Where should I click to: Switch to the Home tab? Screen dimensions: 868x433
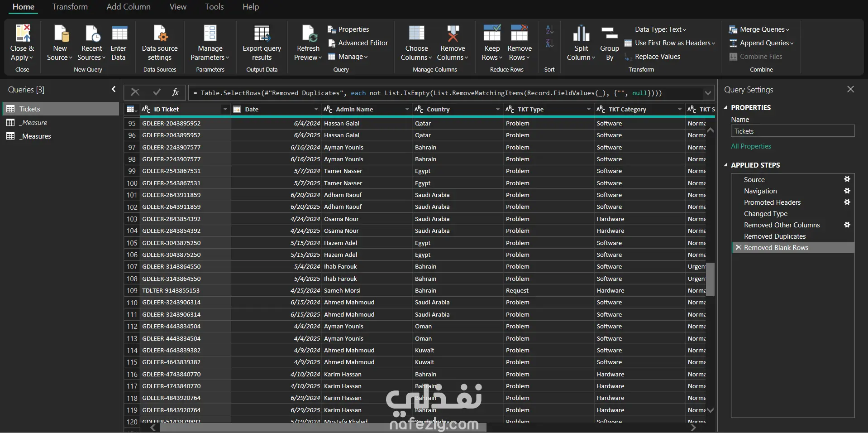point(24,7)
